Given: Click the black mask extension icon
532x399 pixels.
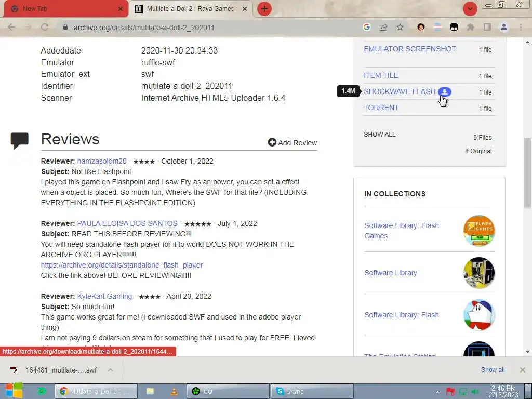Looking at the screenshot, I should 454,27.
